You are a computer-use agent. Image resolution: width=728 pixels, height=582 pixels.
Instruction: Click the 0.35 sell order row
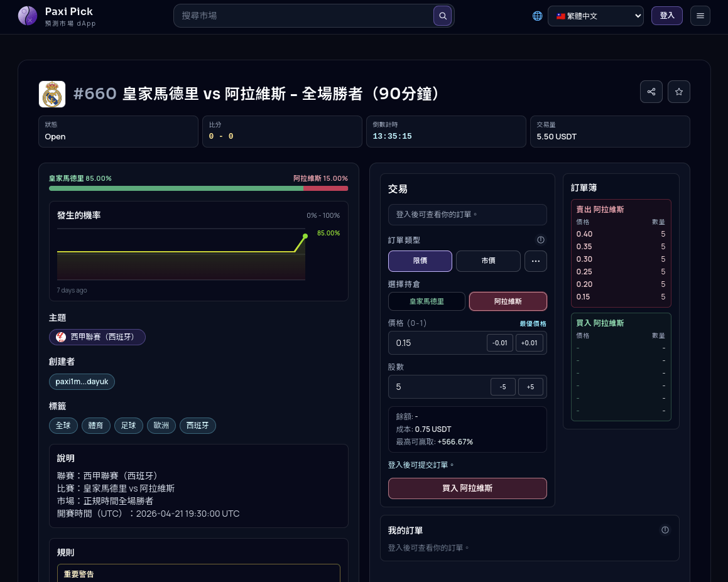[x=621, y=247]
